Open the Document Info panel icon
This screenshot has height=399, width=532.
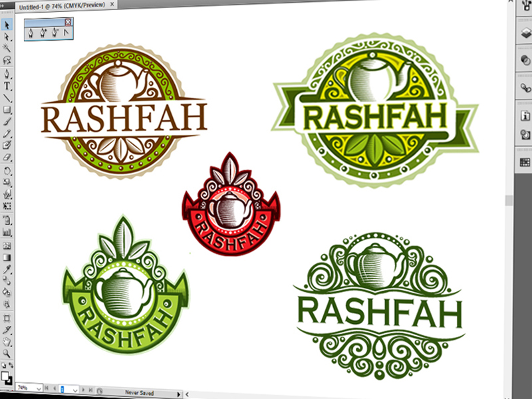click(525, 116)
